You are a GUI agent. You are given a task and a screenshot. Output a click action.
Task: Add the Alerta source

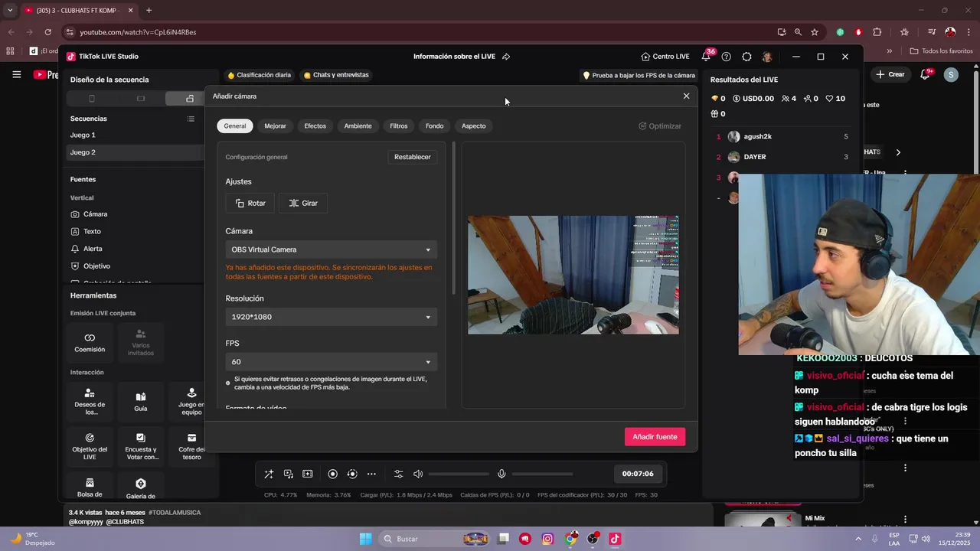pos(87,249)
